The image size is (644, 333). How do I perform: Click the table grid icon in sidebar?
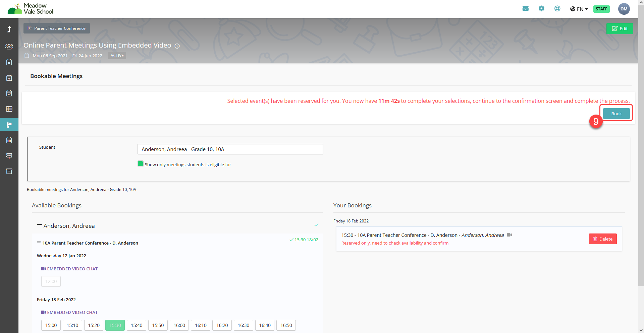click(9, 109)
